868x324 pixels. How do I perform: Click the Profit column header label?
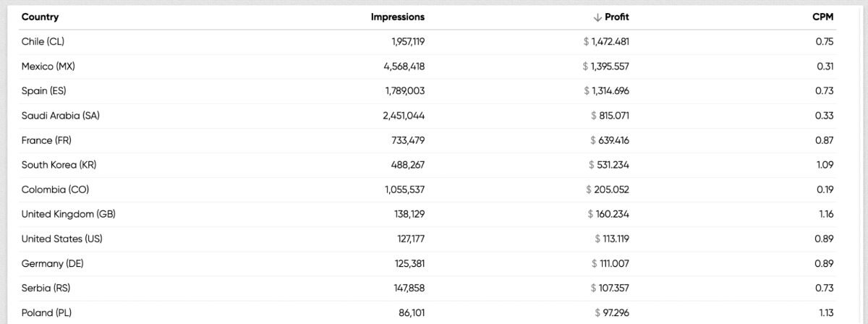617,17
